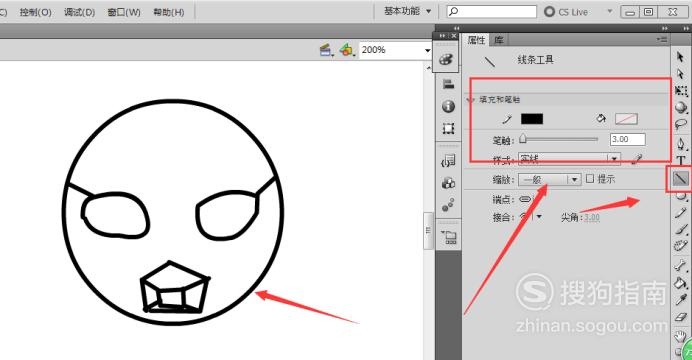
Task: Open the 基本功能 workspace dropdown
Action: point(408,11)
